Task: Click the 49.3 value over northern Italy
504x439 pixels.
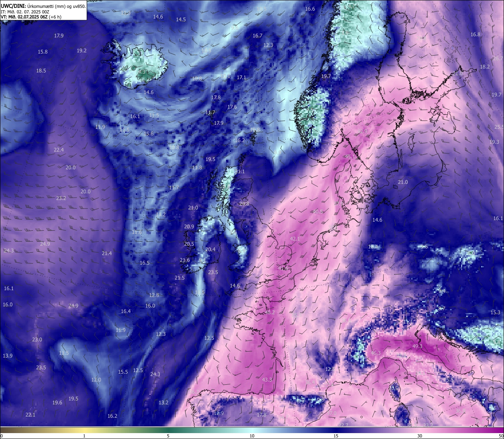Action: tap(417, 346)
